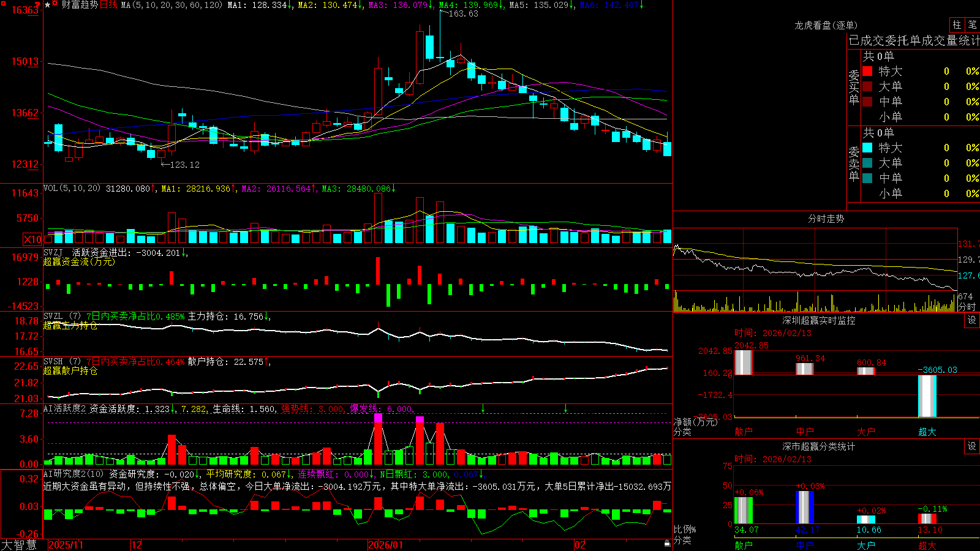Click the 超赢主力持仓 yellow label
Image resolution: width=980 pixels, height=551 pixels.
pyautogui.click(x=70, y=325)
